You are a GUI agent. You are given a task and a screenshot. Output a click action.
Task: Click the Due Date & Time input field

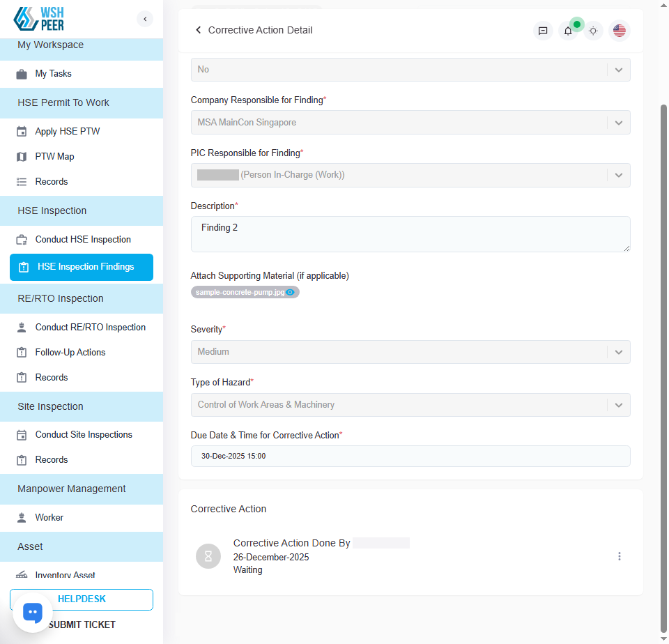pyautogui.click(x=410, y=456)
